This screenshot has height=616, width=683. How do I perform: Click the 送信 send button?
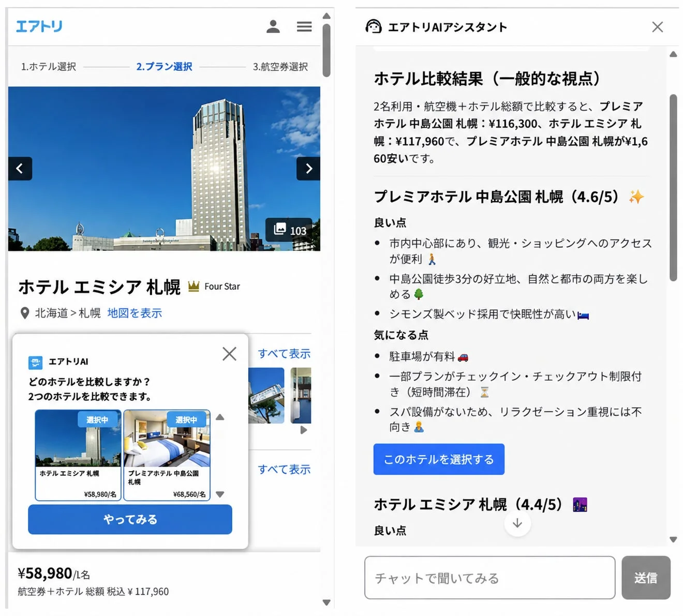646,578
